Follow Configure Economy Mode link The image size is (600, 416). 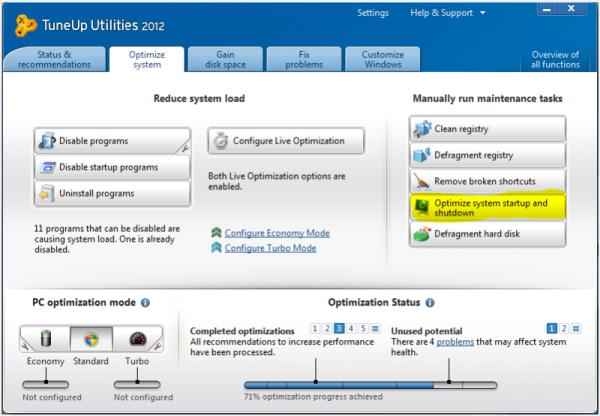tap(277, 233)
